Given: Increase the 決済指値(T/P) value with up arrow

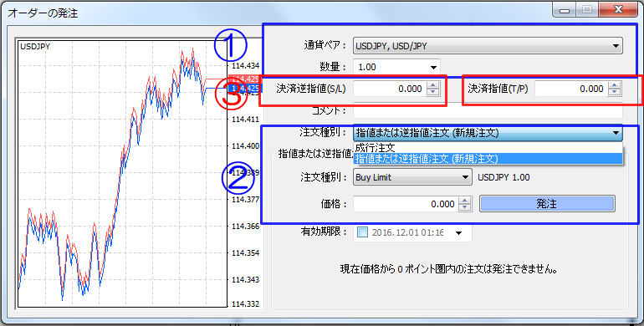Looking at the screenshot, I should click(x=615, y=85).
